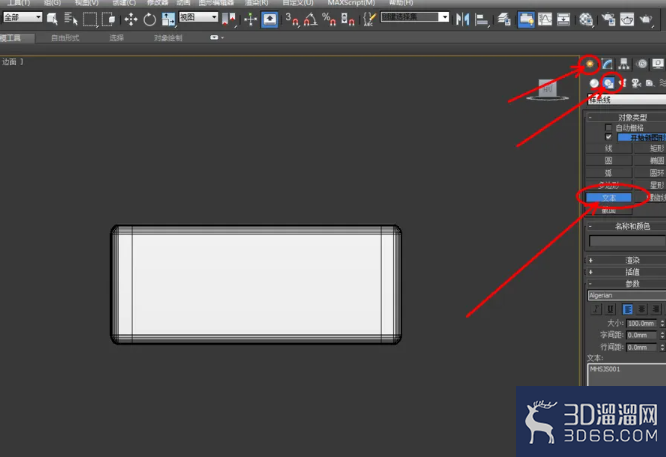Open the Select by Name list tool
This screenshot has width=666, height=457.
click(71, 19)
